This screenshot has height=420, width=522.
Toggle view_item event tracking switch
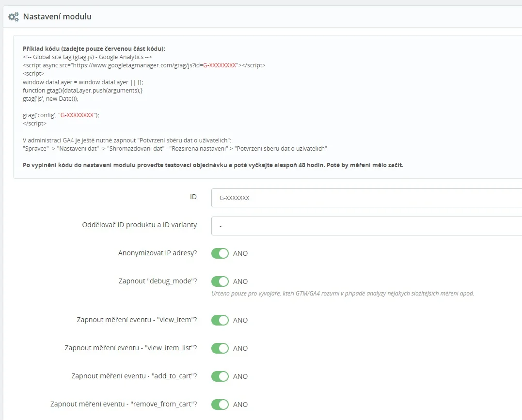click(x=220, y=320)
